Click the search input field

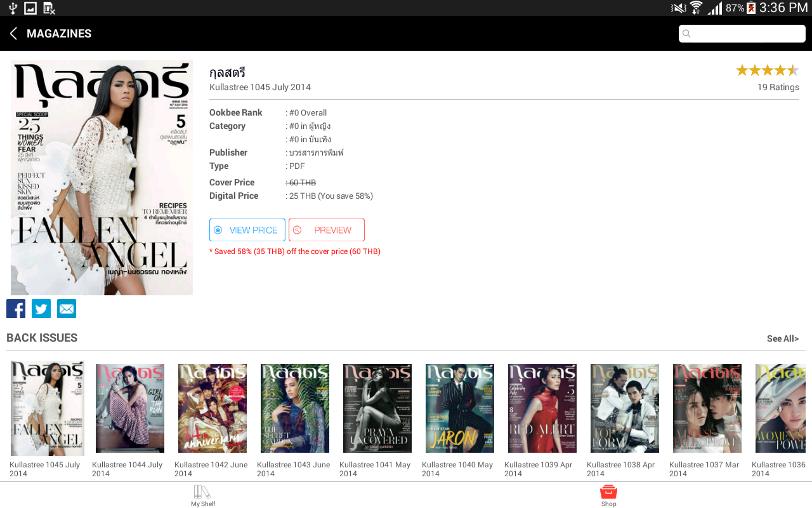(742, 34)
